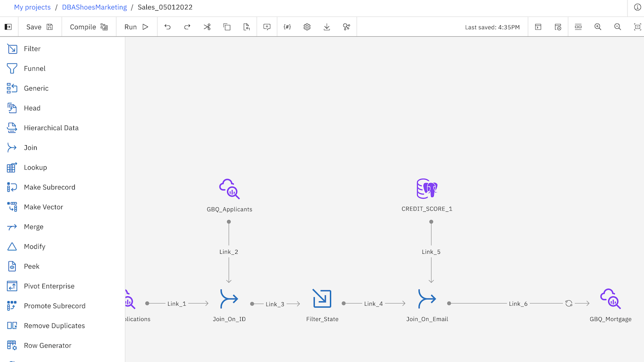Go to My projects breadcrumb

point(32,7)
